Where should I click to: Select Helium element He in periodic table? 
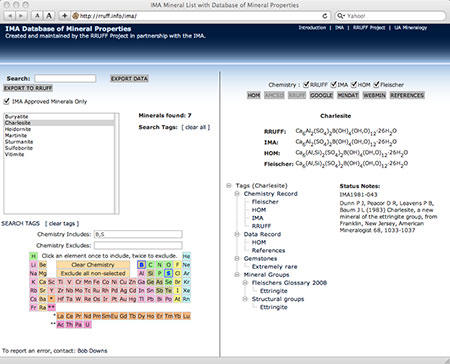point(186,256)
